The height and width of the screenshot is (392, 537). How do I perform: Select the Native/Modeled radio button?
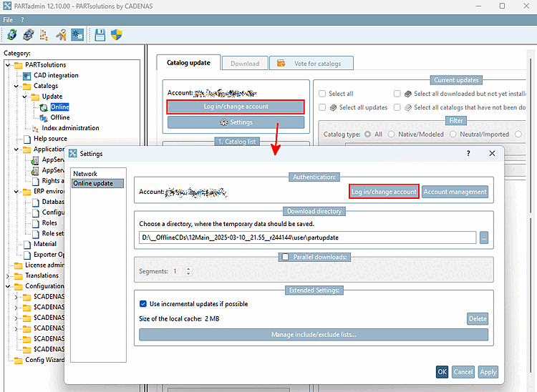coord(391,134)
